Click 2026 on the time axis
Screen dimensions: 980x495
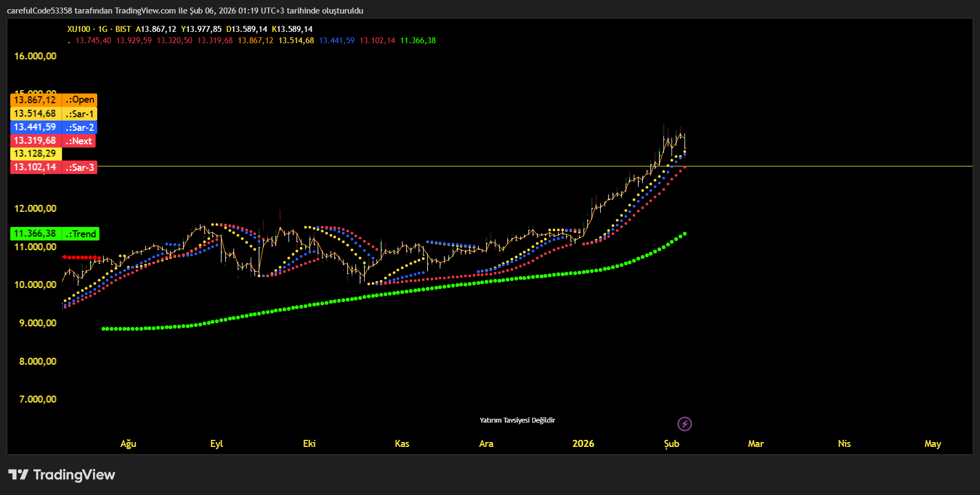(583, 444)
